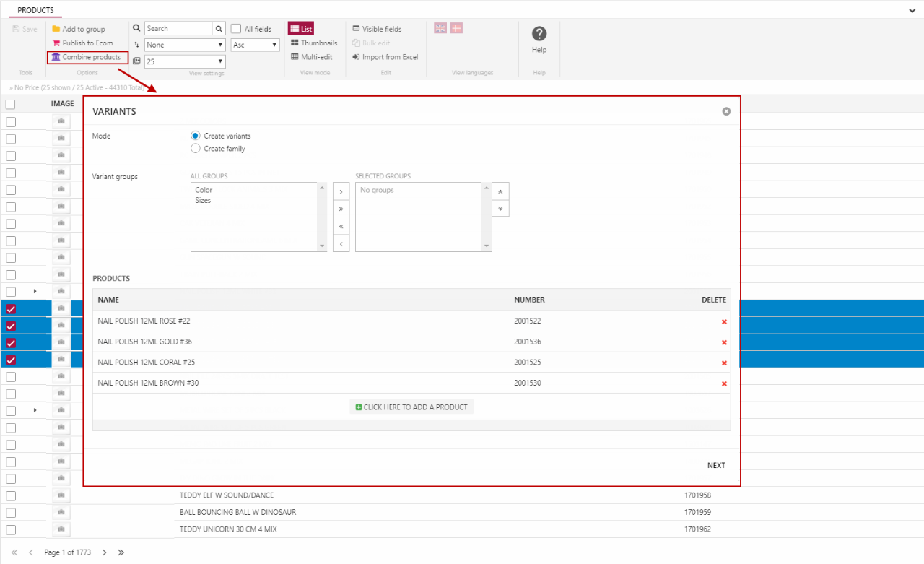
Task: Click the search magnifier button
Action: tap(219, 29)
